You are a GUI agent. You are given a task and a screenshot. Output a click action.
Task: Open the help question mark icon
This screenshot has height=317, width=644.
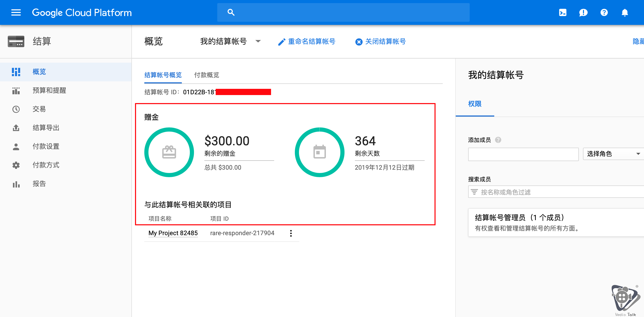coord(604,12)
